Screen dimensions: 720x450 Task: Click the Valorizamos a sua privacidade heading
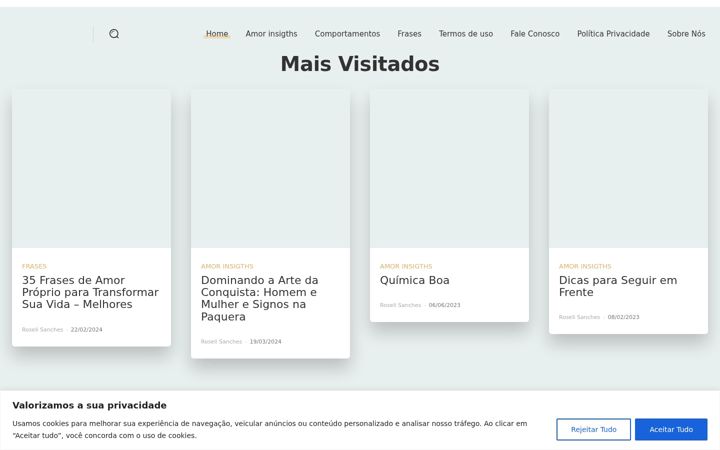pos(90,405)
